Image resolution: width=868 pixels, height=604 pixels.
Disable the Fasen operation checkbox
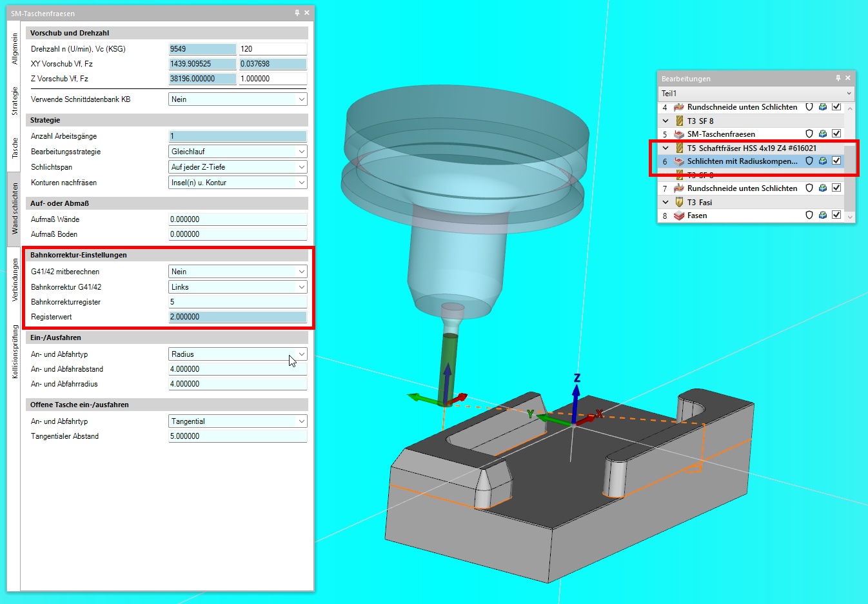(x=836, y=215)
